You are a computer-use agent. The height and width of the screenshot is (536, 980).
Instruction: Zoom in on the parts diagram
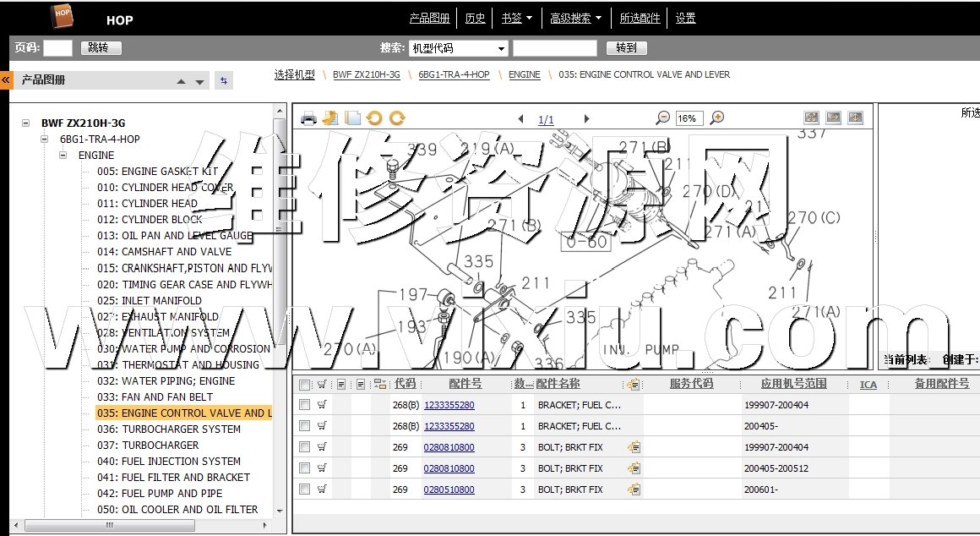[x=716, y=118]
